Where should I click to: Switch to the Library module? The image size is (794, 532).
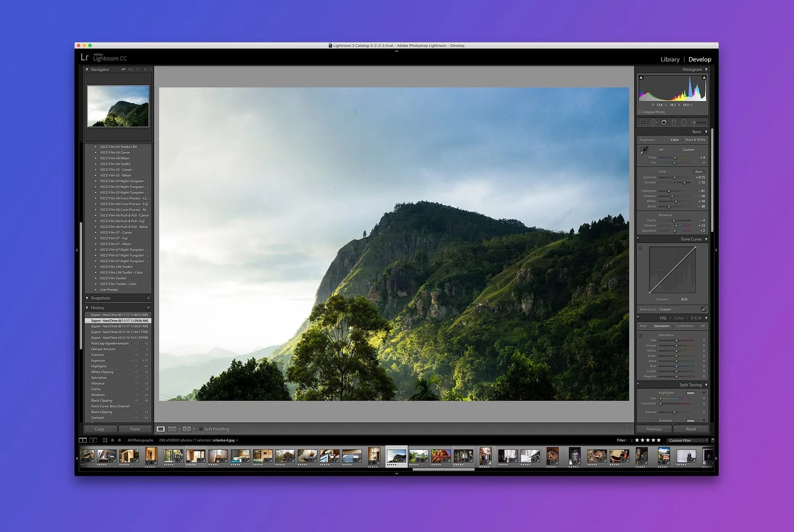670,59
